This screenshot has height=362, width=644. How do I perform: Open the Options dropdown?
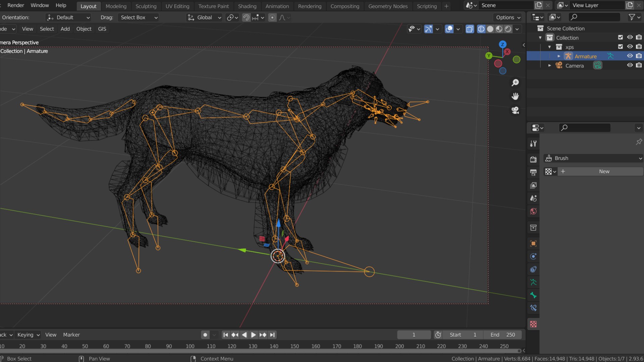tap(508, 17)
